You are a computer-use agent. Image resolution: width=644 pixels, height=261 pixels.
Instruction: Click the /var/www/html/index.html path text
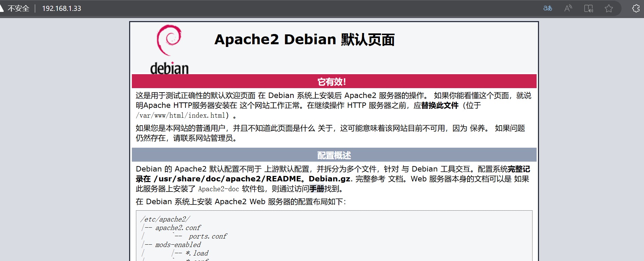180,115
